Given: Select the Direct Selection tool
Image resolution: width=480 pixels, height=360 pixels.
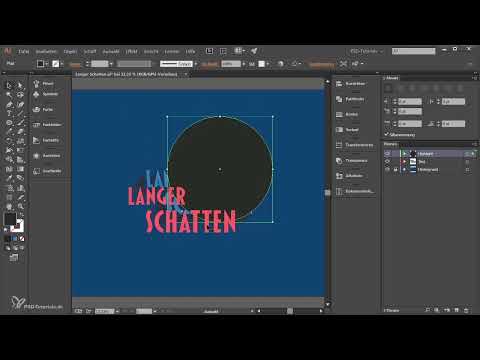Looking at the screenshot, I should pos(20,85).
